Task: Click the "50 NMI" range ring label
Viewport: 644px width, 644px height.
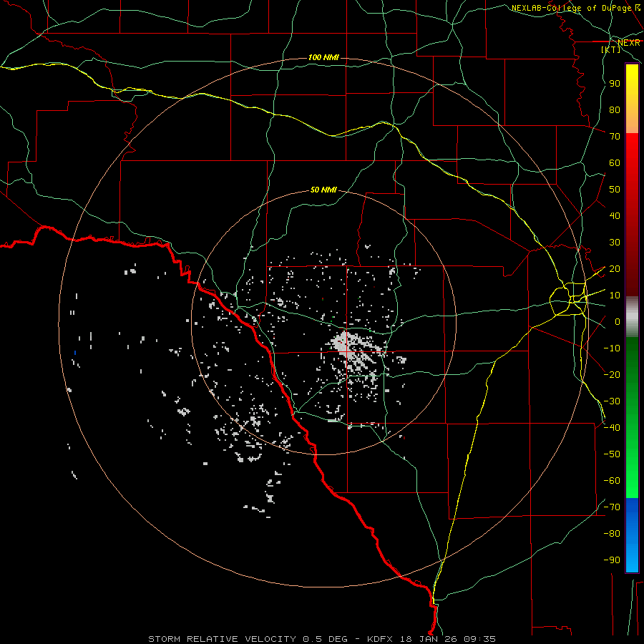Action: [323, 190]
